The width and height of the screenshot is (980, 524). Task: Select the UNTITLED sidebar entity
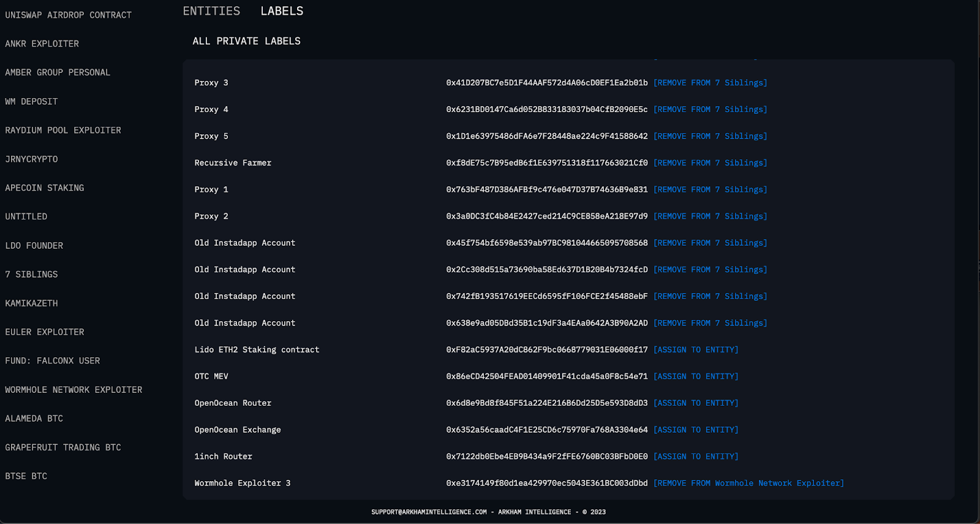point(26,216)
